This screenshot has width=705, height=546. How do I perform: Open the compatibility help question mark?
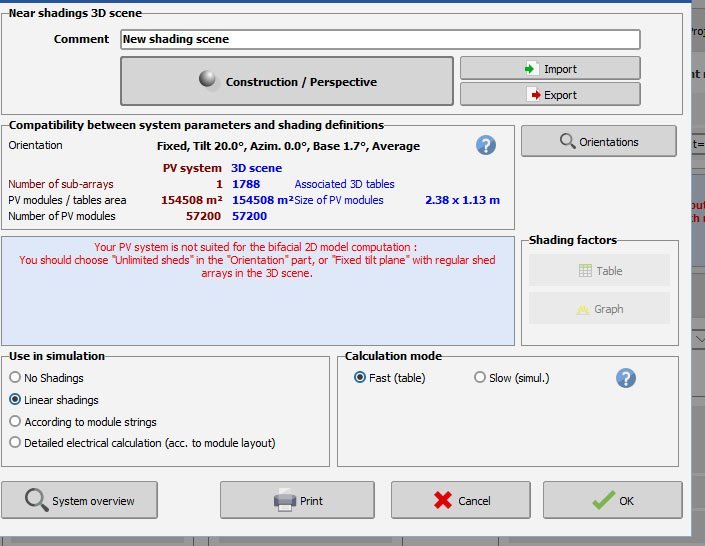coord(486,145)
